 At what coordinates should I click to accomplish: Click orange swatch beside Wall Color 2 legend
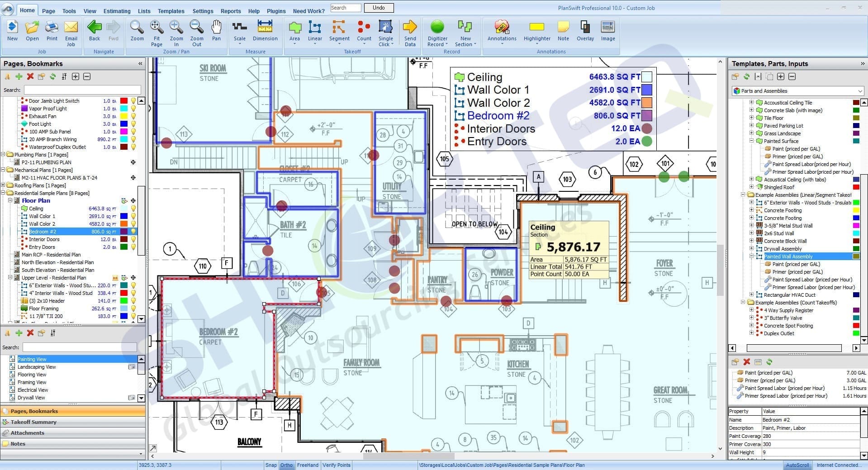pos(647,103)
